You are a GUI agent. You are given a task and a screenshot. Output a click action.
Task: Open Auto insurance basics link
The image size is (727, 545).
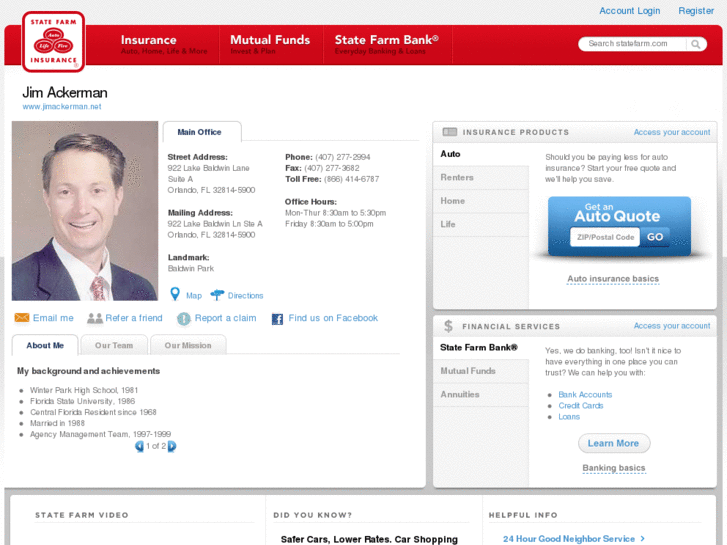pyautogui.click(x=613, y=279)
